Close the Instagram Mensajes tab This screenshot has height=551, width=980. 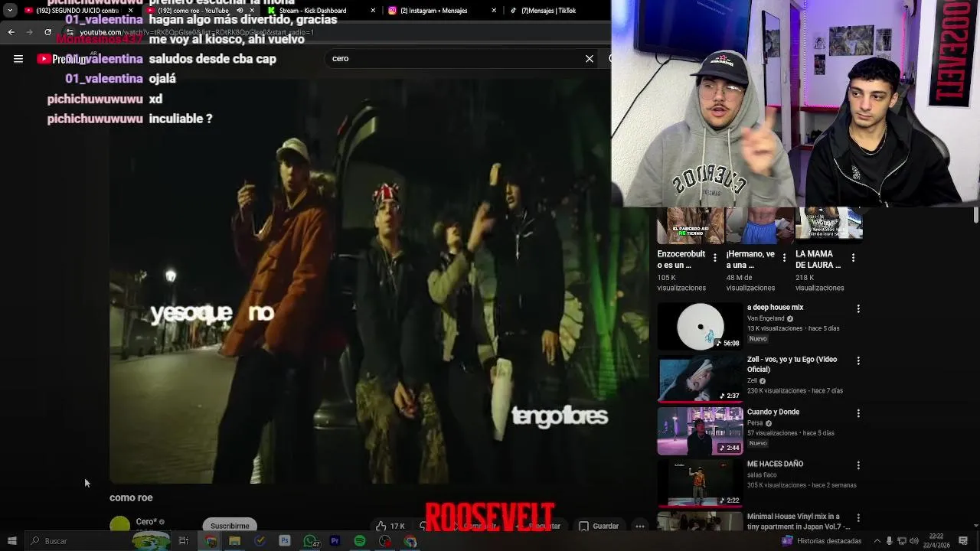(x=493, y=11)
